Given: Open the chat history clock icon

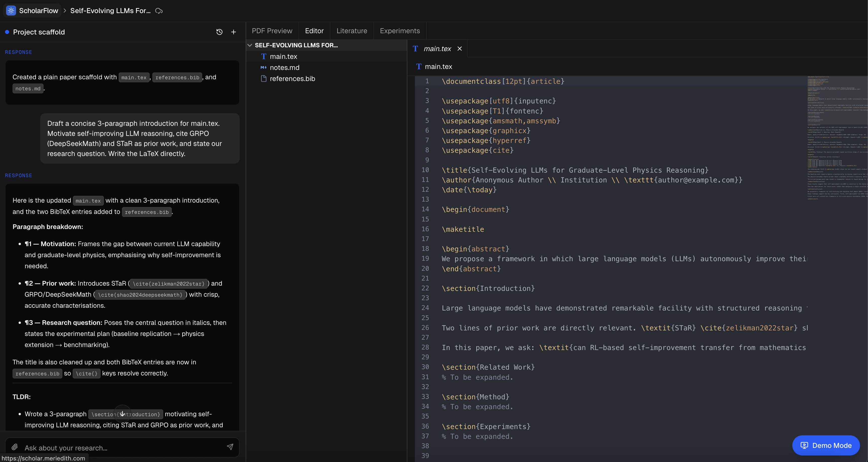Looking at the screenshot, I should (219, 32).
